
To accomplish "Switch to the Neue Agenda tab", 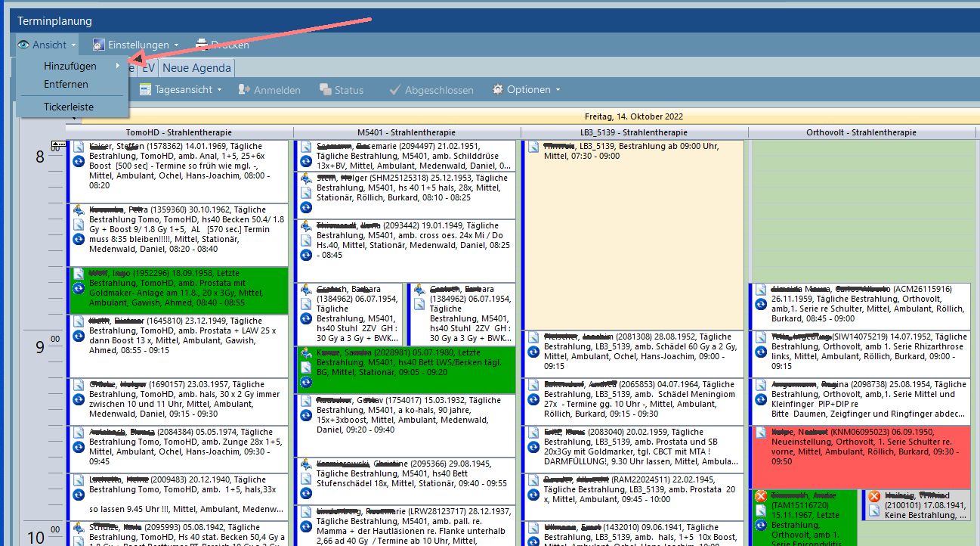I will pos(196,68).
